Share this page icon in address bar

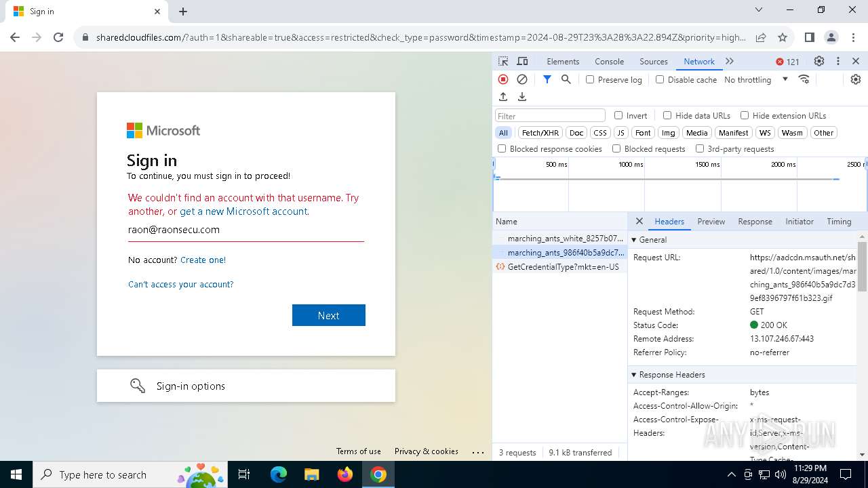(x=761, y=37)
